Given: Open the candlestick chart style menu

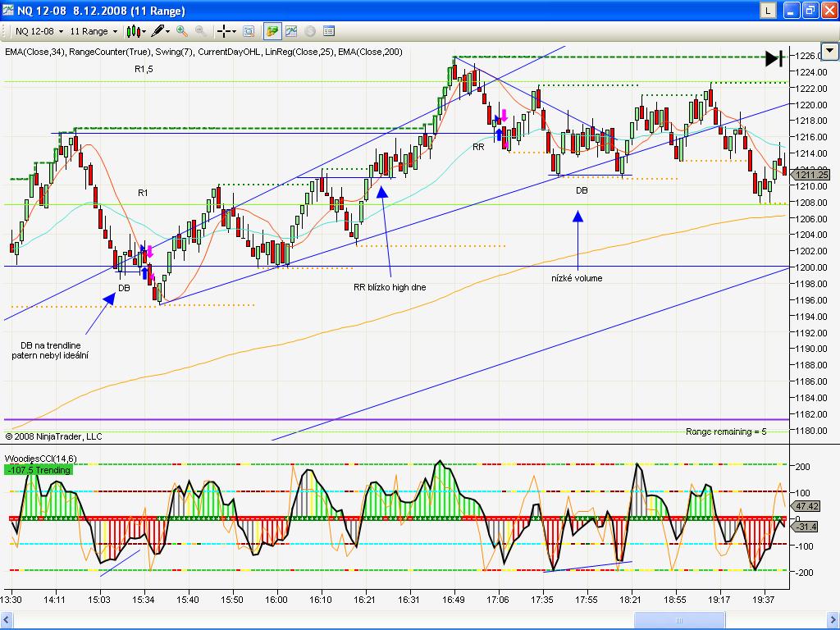Looking at the screenshot, I should (135, 31).
